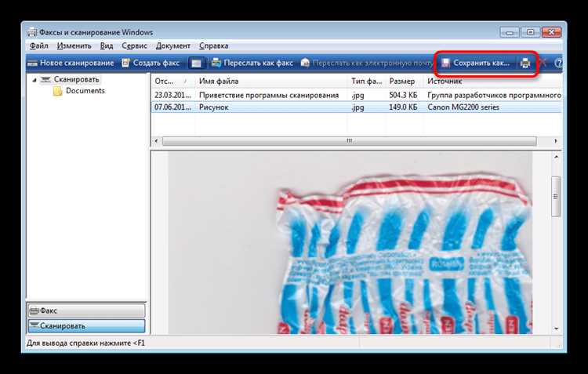Open the Справка menu
Viewport: 588px width, 374px height.
[x=214, y=45]
